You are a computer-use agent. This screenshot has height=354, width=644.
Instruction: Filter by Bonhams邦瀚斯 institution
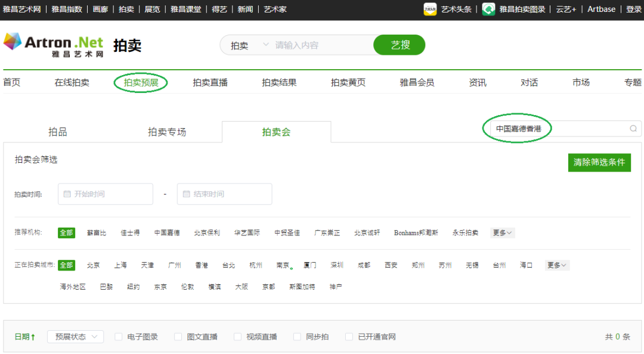(x=416, y=233)
